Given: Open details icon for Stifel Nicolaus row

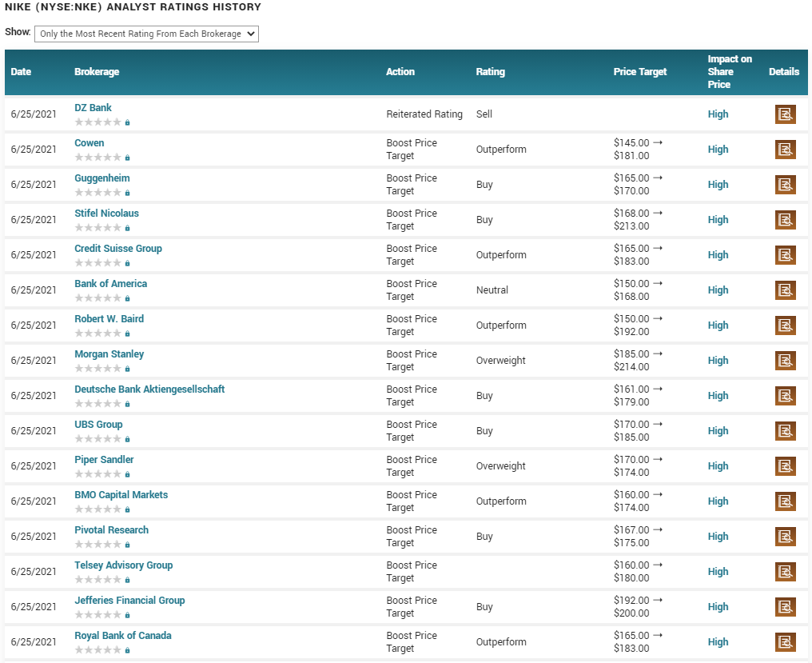Looking at the screenshot, I should 785,220.
